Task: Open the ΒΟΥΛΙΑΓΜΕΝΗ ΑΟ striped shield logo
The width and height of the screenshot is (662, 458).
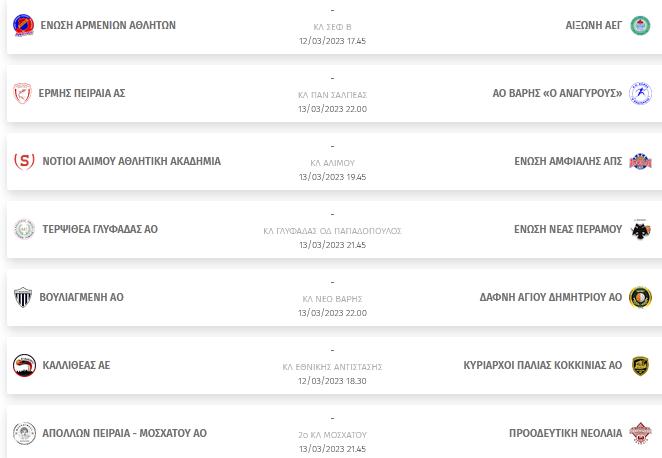Action: 23,297
